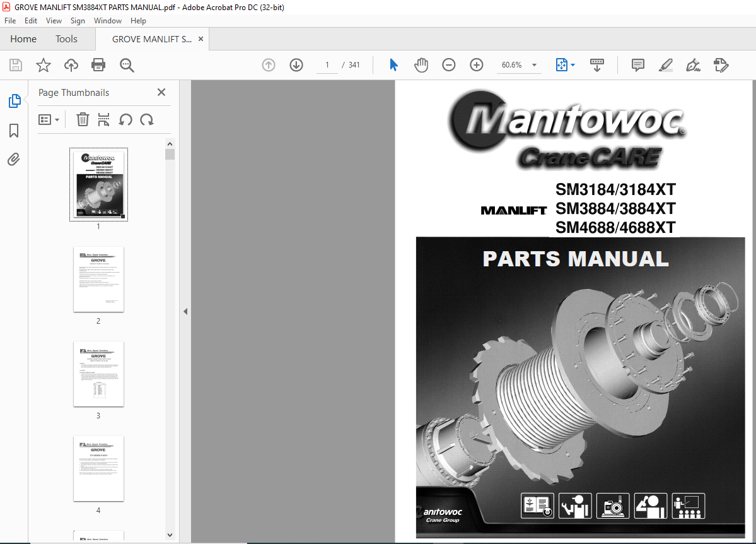Screen dimensions: 756x544
Task: Switch to the Tools tab
Action: click(66, 39)
